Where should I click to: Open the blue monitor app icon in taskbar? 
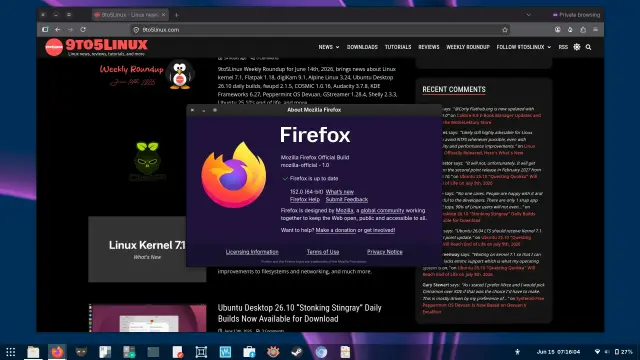coord(225,351)
